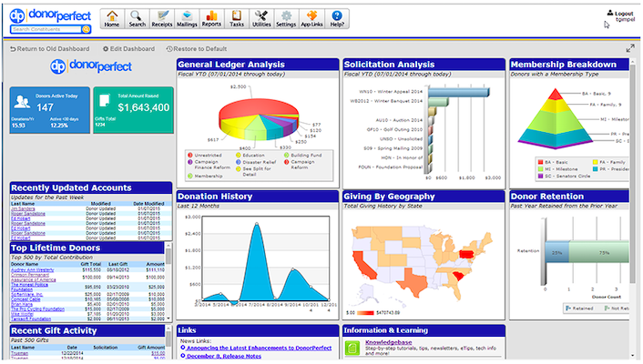Click the 75% bar segment in Donor Retention
This screenshot has height=364, width=643.
click(x=598, y=252)
